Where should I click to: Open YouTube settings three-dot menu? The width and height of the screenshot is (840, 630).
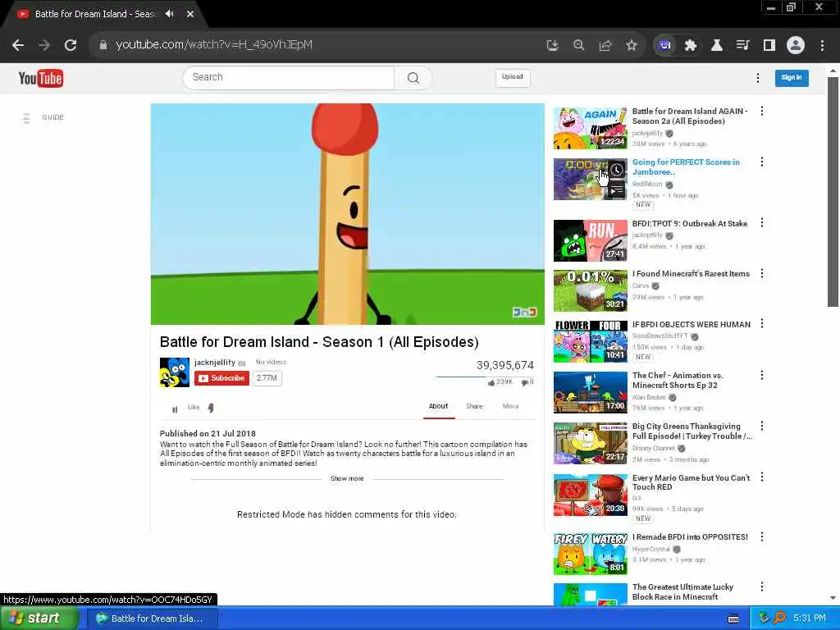(x=757, y=78)
